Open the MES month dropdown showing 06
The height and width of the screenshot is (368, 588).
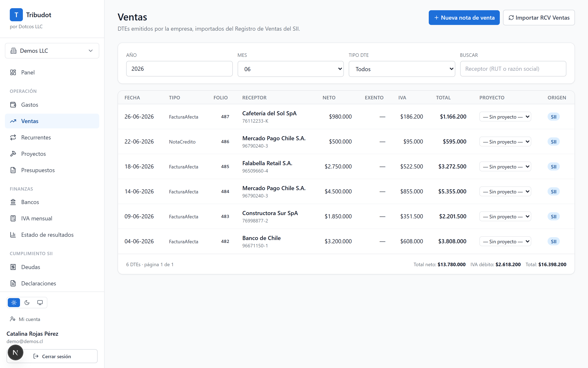(291, 69)
